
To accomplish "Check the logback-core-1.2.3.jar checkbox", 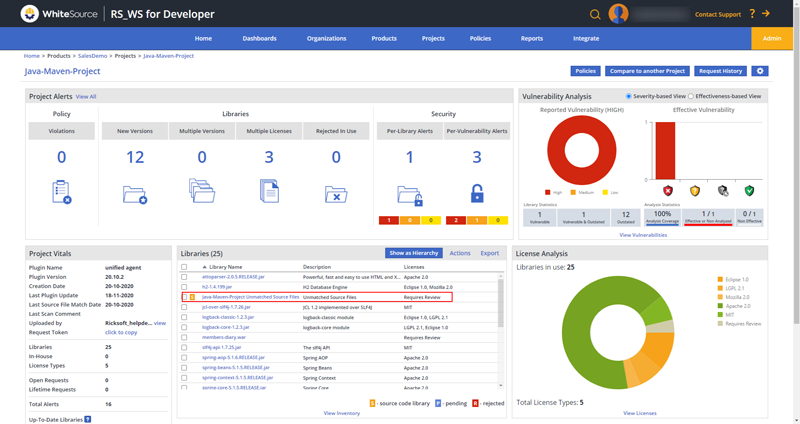I will [184, 328].
